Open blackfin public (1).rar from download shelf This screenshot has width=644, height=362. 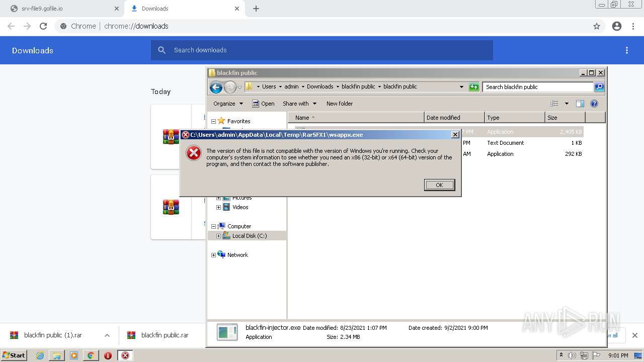point(53,335)
